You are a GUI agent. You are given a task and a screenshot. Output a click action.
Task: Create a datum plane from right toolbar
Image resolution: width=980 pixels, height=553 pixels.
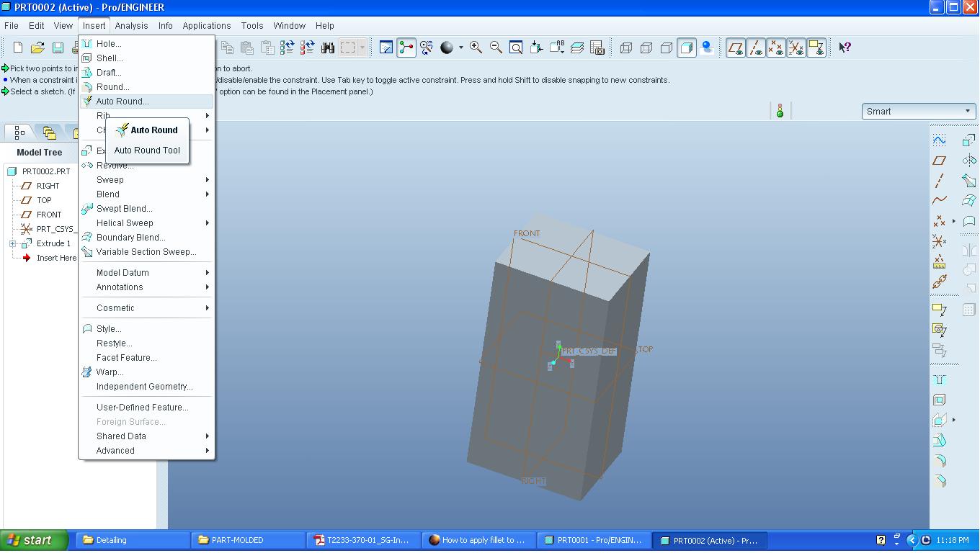tap(940, 160)
